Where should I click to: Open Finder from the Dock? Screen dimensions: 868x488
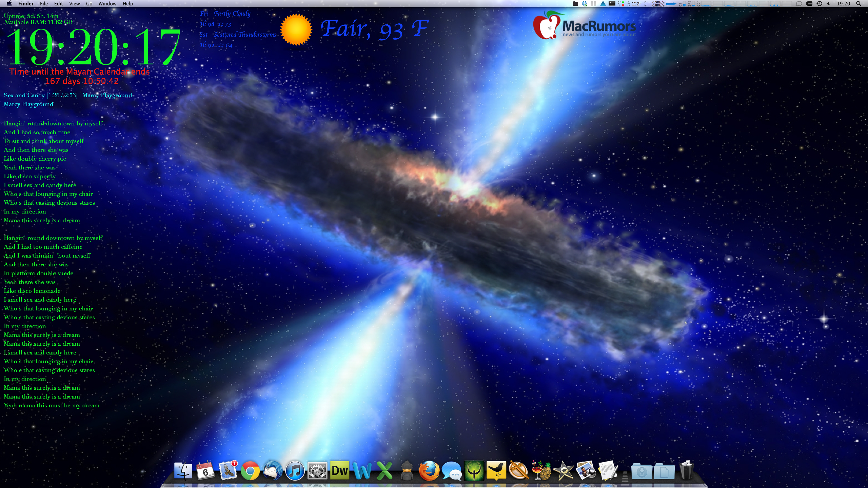[x=183, y=471]
